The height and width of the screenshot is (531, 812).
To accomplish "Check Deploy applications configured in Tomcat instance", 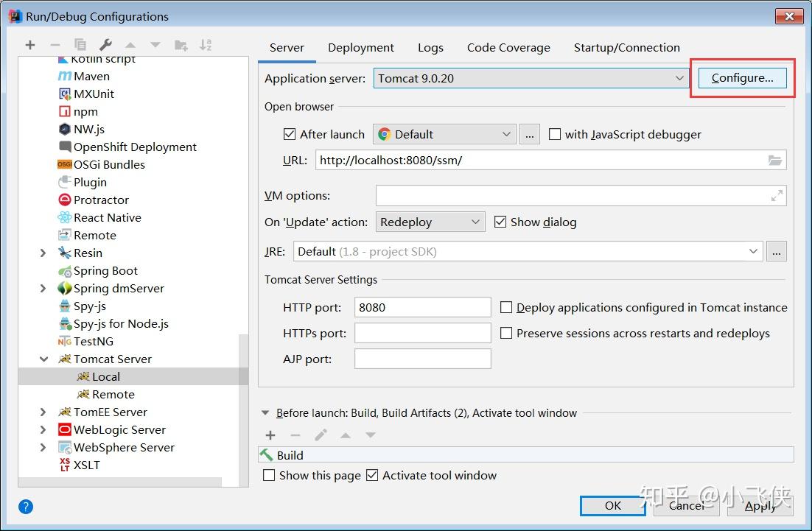I will pos(506,307).
